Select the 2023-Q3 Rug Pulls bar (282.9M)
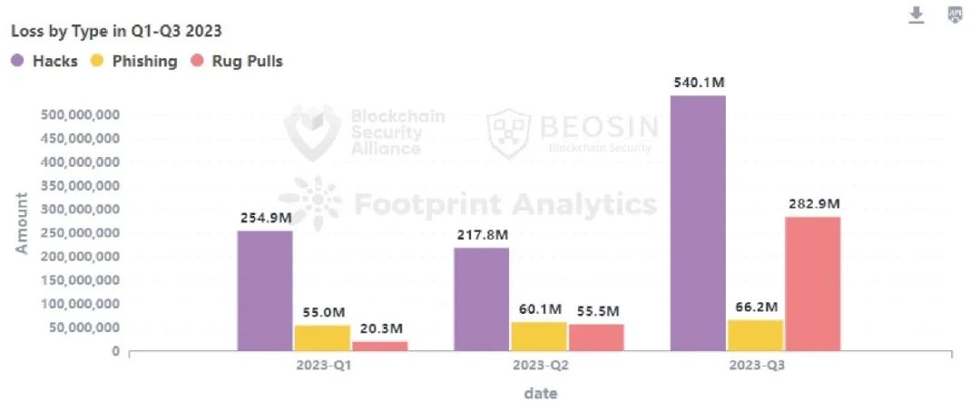980x411 pixels. 811,283
